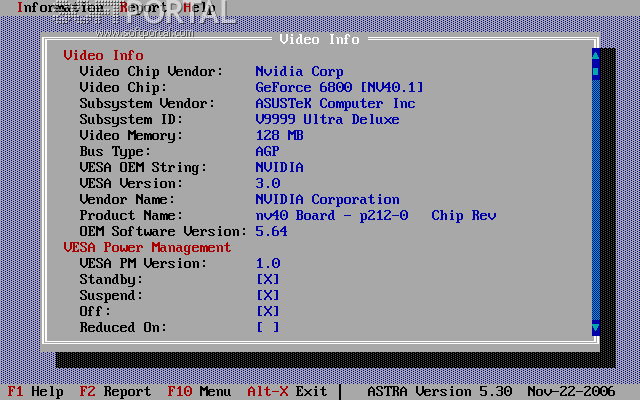The image size is (640, 400).
Task: Click the Video Memory label
Action: pos(131,135)
